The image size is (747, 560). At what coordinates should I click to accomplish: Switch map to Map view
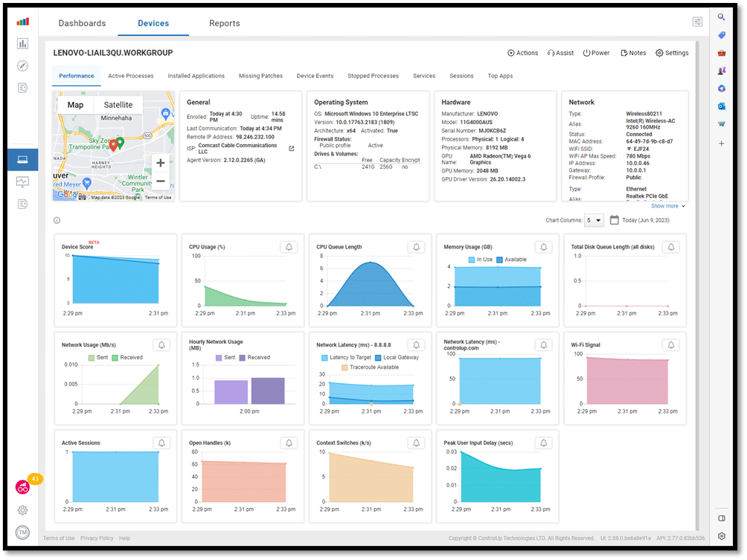[x=75, y=105]
